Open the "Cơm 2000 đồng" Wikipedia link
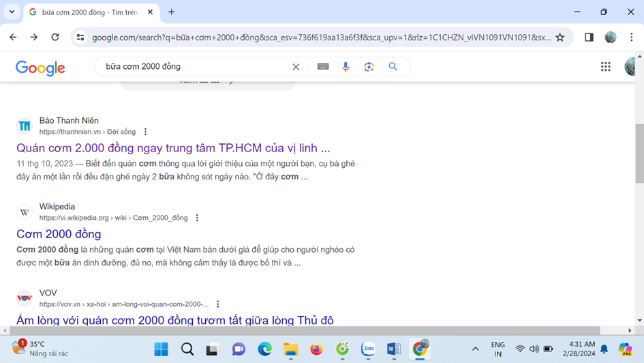644x363 pixels. click(59, 234)
